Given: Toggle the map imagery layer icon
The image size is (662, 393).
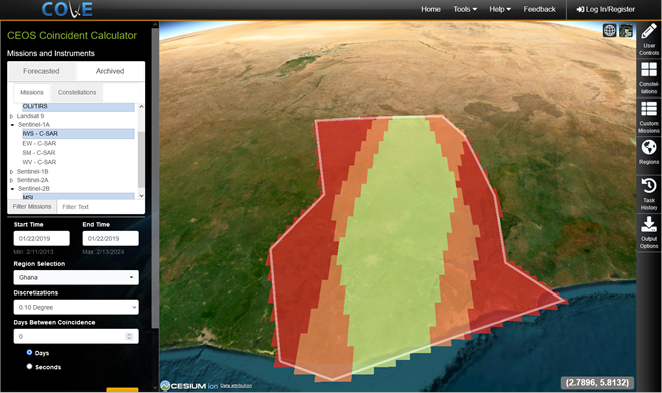Looking at the screenshot, I should coord(626,30).
